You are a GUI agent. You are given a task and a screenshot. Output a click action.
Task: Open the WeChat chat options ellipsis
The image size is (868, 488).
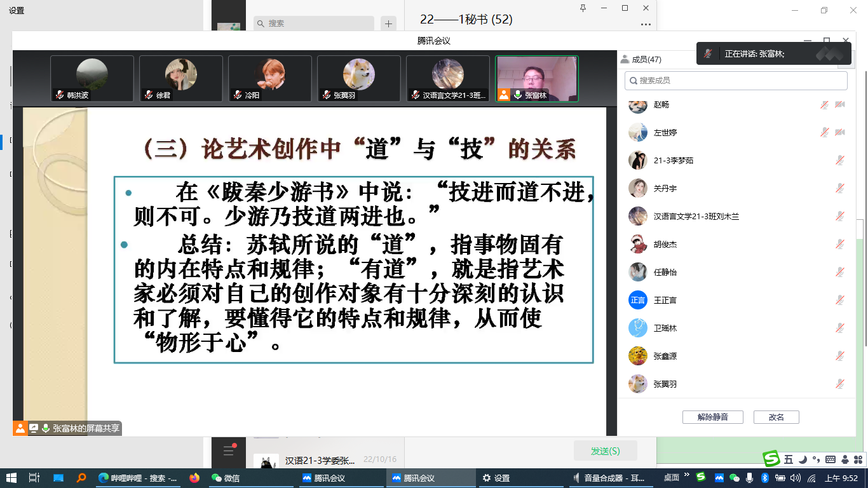pyautogui.click(x=646, y=24)
